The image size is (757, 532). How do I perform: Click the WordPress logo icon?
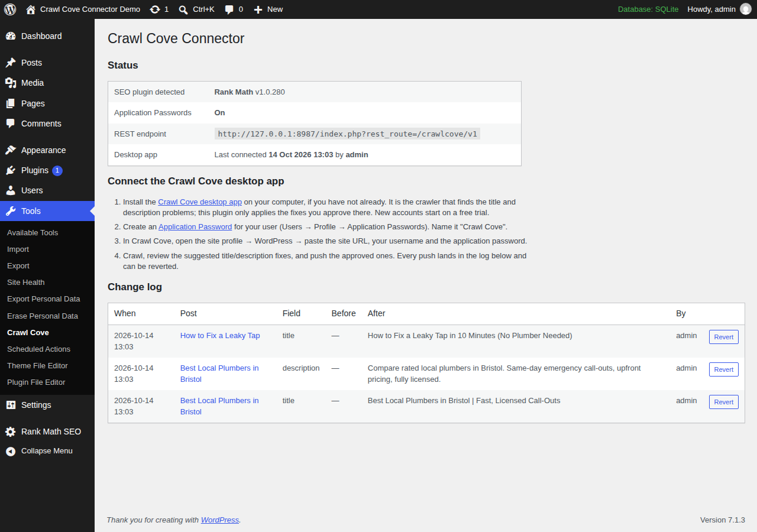tap(10, 9)
